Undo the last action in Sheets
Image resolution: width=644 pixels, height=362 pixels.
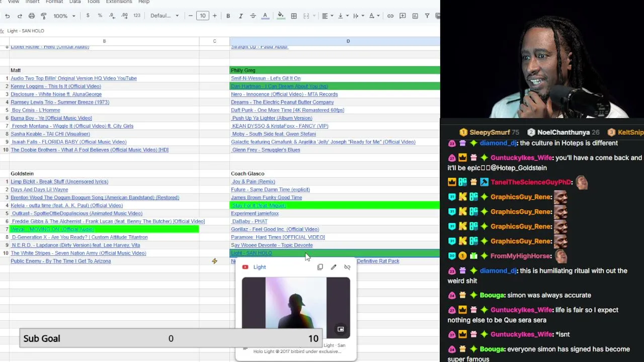(8, 16)
